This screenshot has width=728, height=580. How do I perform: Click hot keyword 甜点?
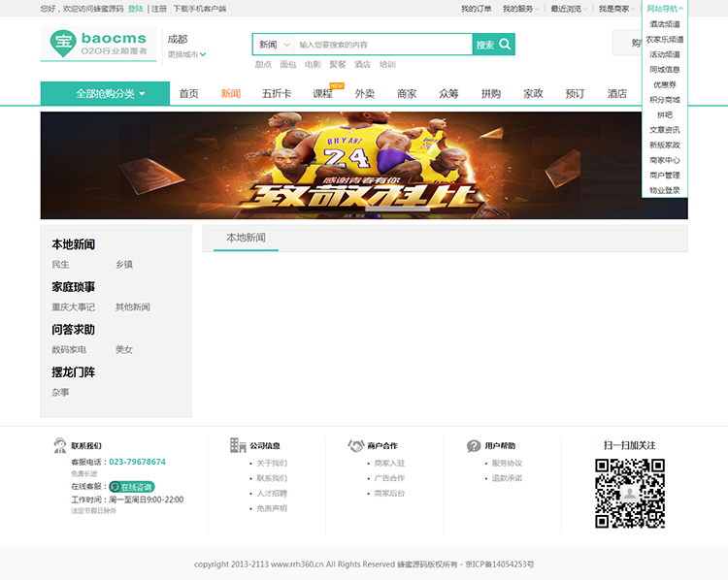[263, 64]
